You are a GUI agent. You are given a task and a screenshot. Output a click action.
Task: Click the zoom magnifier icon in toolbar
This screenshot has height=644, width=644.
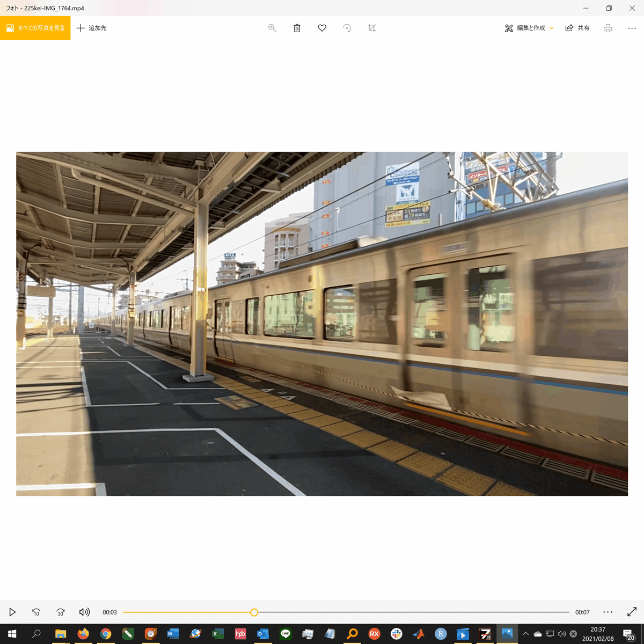point(272,28)
